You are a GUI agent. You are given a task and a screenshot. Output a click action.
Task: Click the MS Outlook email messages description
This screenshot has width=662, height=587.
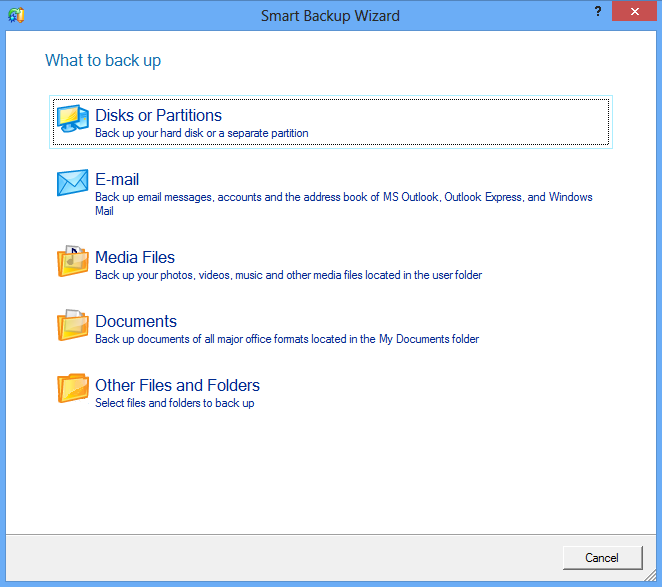click(x=343, y=197)
